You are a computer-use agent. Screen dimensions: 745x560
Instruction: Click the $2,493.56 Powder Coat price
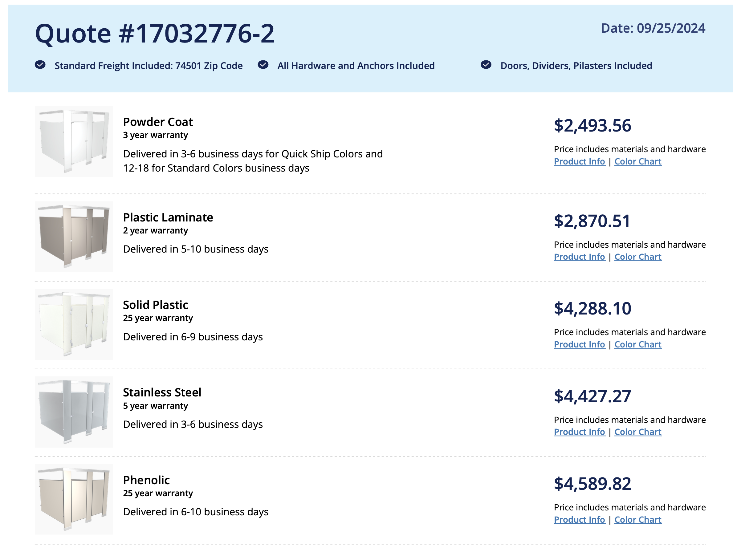pos(592,126)
